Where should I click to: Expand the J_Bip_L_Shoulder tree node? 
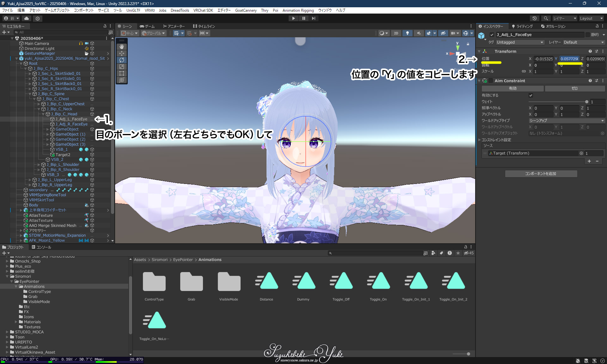[39, 165]
